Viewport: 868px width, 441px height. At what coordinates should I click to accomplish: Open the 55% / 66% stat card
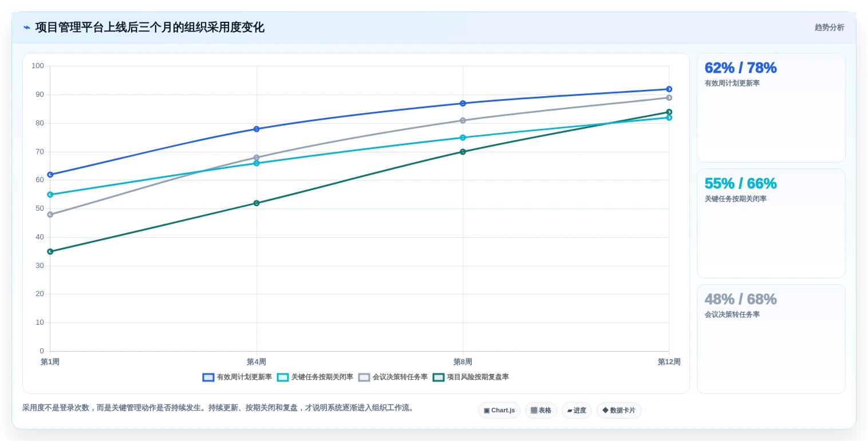pyautogui.click(x=771, y=223)
